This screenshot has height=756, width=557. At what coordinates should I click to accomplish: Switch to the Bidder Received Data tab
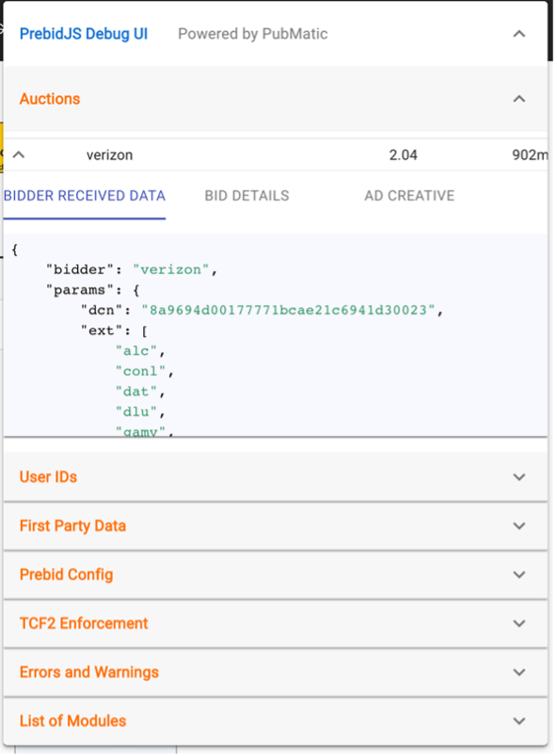[85, 196]
